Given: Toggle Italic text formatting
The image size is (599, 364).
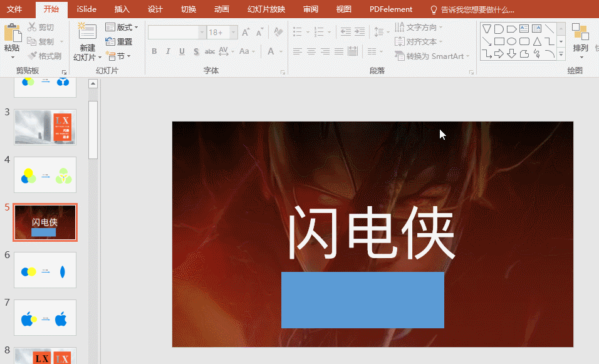Looking at the screenshot, I should pyautogui.click(x=168, y=51).
